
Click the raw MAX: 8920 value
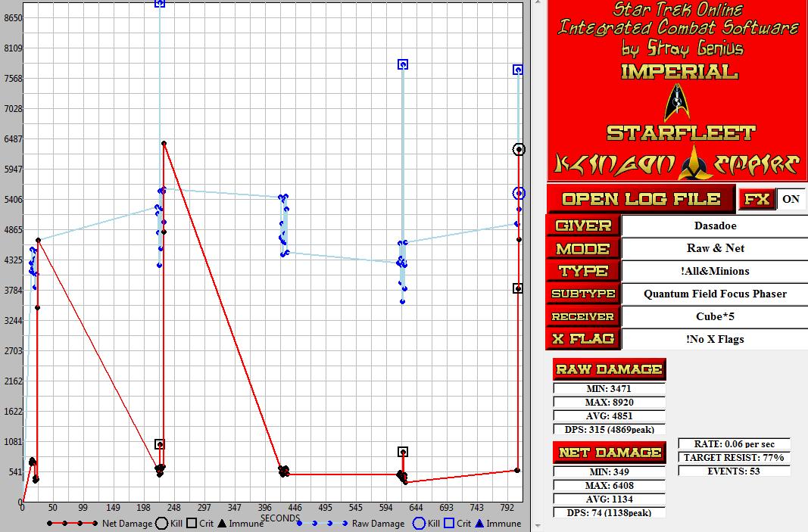[609, 403]
